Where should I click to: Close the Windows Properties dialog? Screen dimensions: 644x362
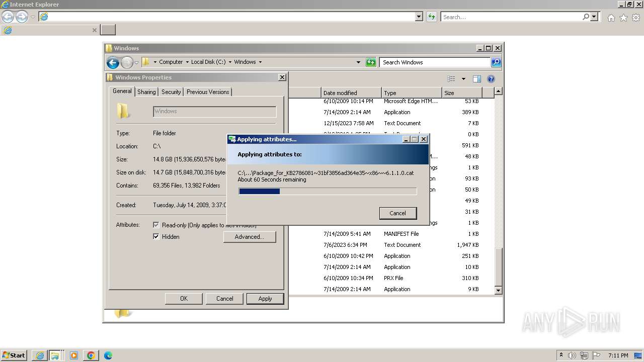pos(282,77)
